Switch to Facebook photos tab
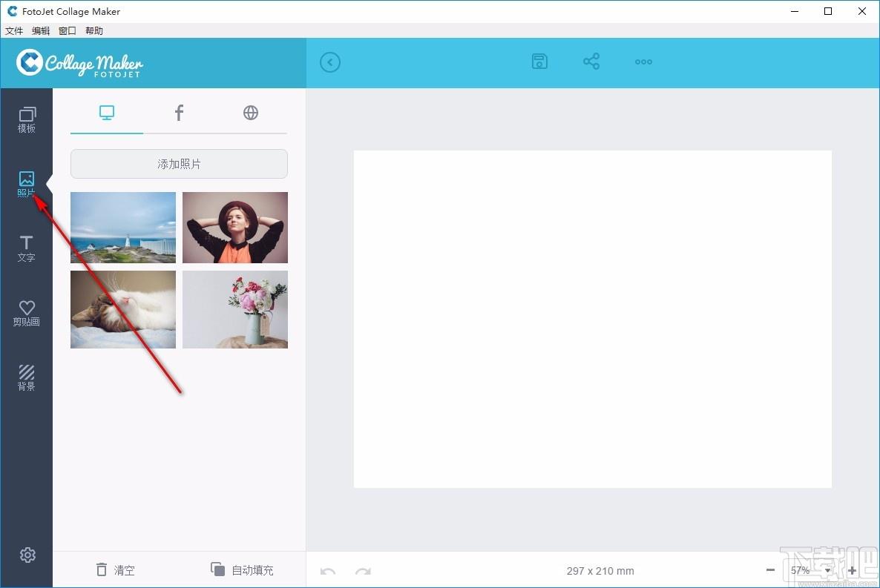 (179, 113)
